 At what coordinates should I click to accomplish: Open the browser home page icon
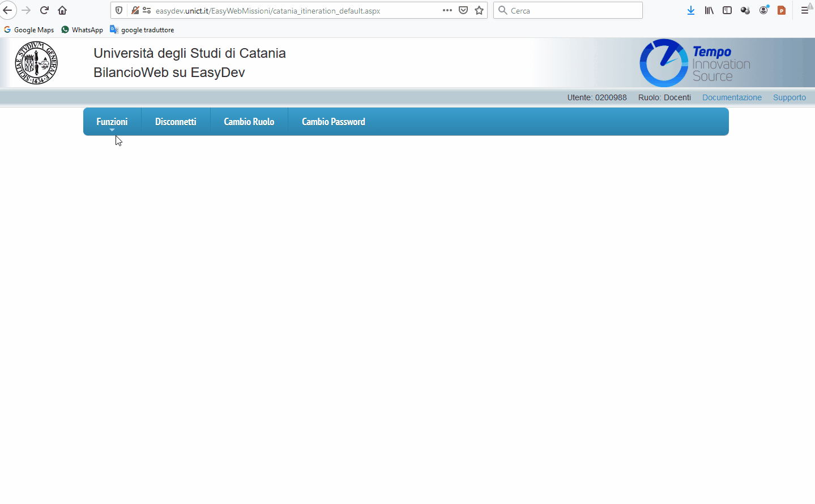(x=62, y=10)
